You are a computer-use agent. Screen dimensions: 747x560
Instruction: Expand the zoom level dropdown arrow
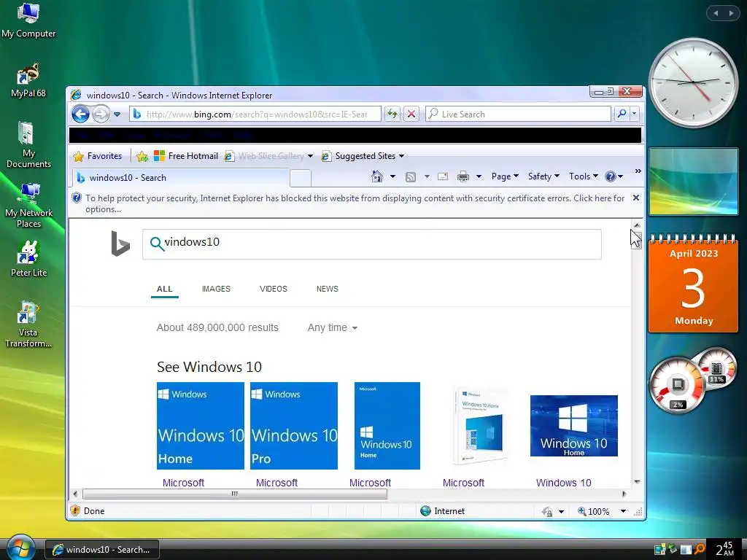pyautogui.click(x=623, y=511)
